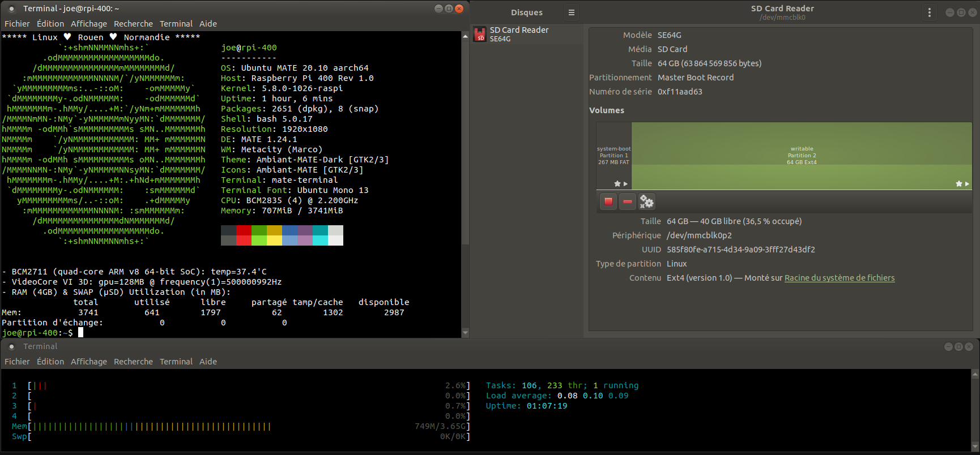
Task: Click 40 GB libre occupancy text
Action: click(x=734, y=221)
